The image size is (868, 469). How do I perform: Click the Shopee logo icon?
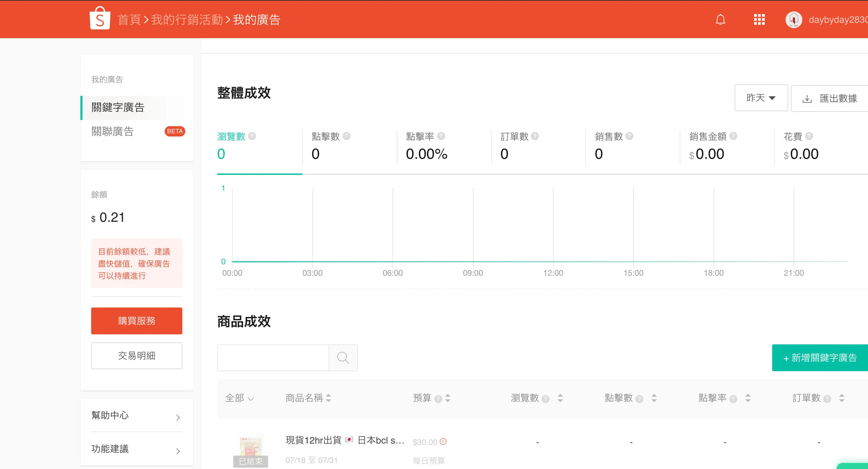point(100,18)
